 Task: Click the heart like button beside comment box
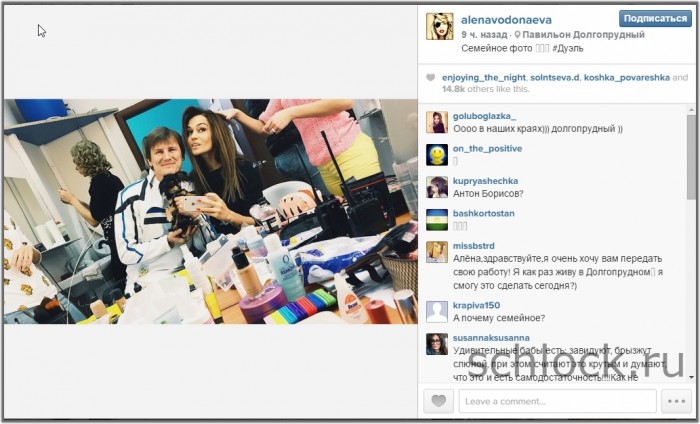point(438,401)
